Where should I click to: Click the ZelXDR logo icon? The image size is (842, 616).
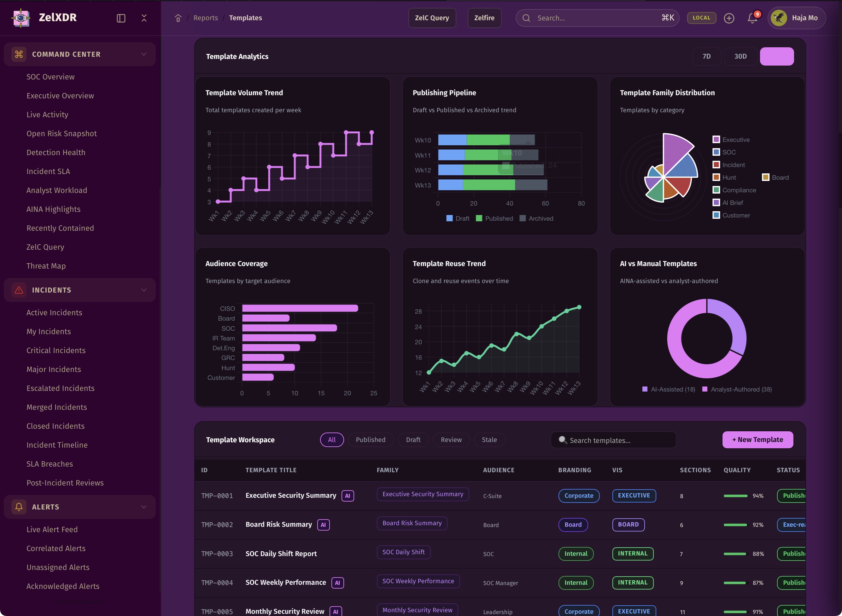tap(21, 18)
